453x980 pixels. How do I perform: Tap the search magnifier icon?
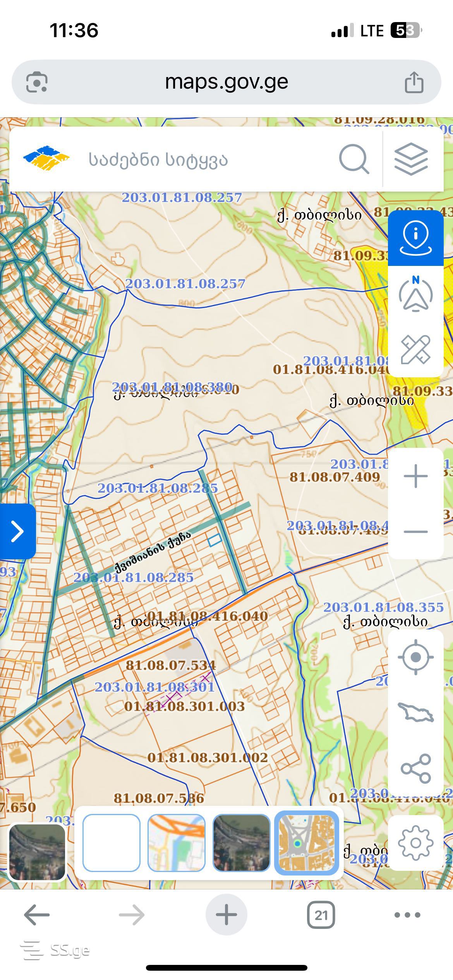tap(354, 159)
